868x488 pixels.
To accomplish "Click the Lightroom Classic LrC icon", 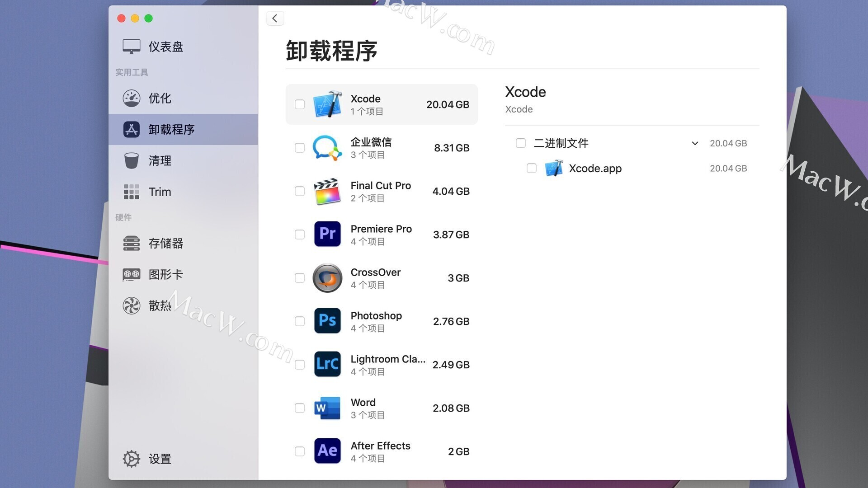I will (x=327, y=364).
